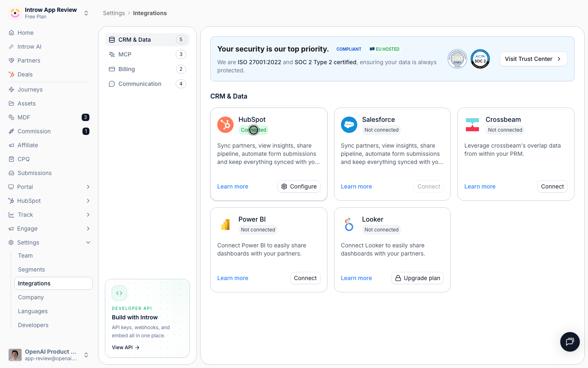The image size is (588, 368).
Task: Open the account switcher at bottom
Action: [x=86, y=355]
